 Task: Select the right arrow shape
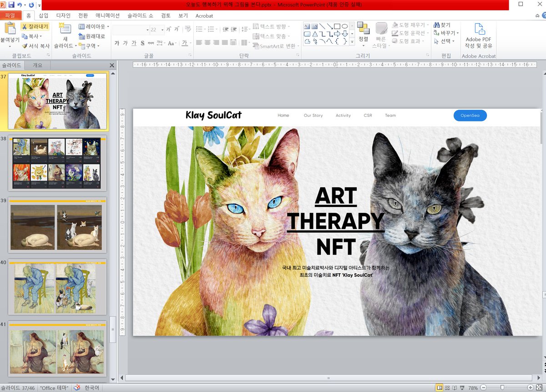click(x=337, y=34)
